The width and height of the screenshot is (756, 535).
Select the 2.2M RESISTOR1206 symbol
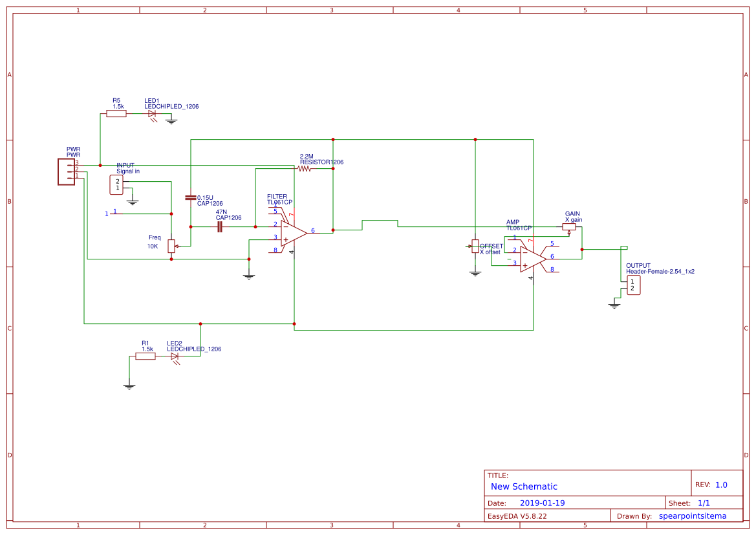[x=304, y=169]
